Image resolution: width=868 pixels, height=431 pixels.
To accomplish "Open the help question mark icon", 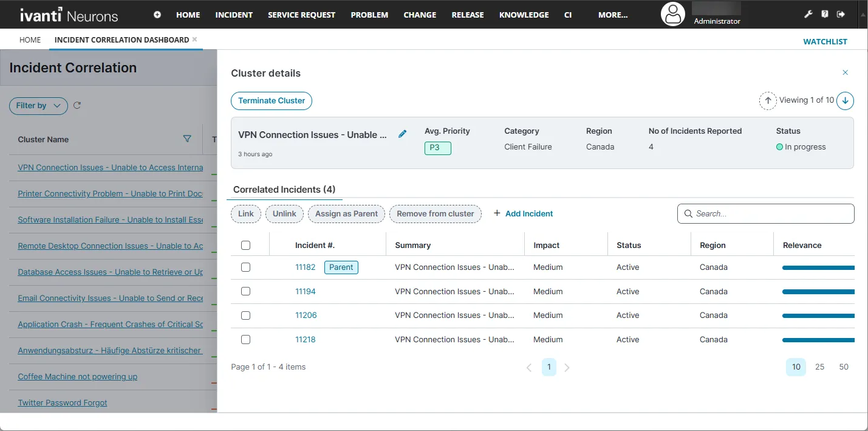I will point(824,15).
